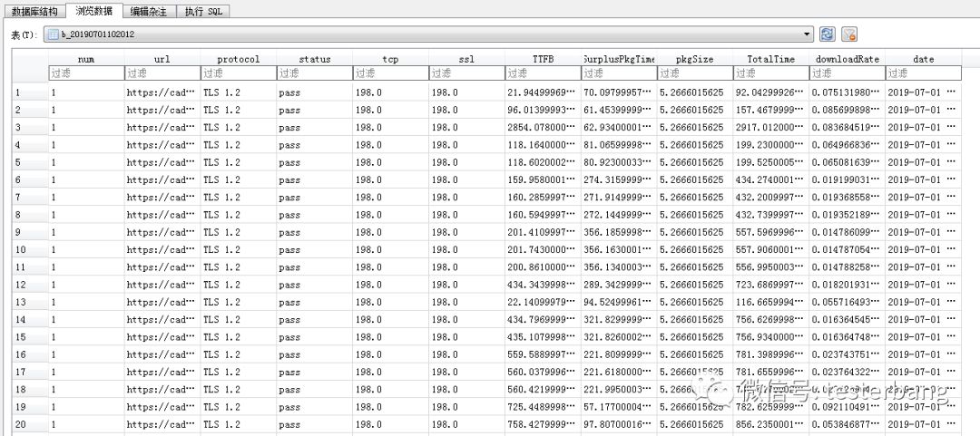The image size is (980, 436).
Task: Select row header 10
Action: (x=30, y=250)
